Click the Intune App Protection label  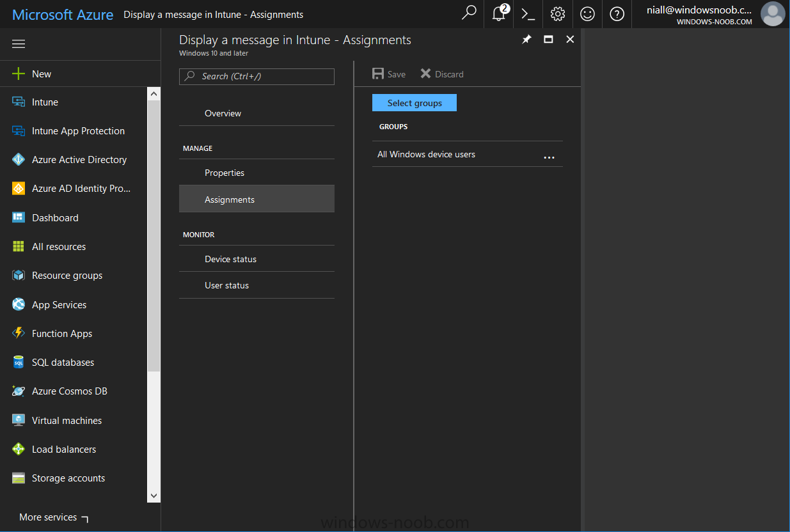78,131
